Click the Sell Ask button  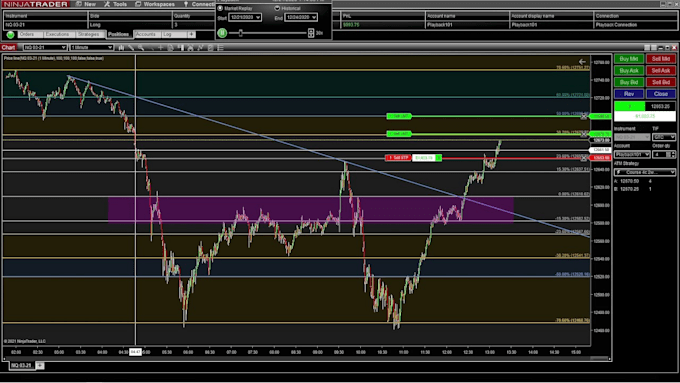[x=661, y=70]
